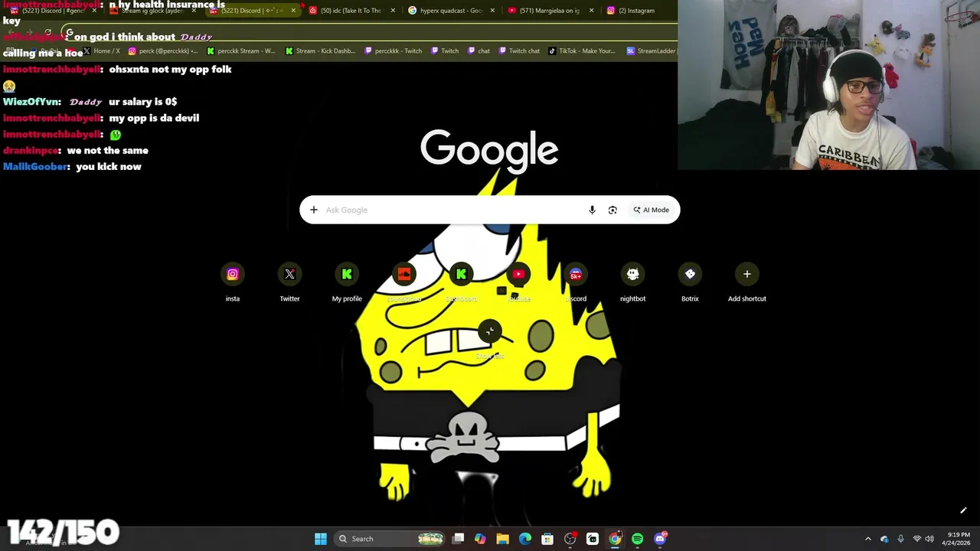The height and width of the screenshot is (551, 980).
Task: Click Chrome icon on taskbar
Action: pos(615,539)
